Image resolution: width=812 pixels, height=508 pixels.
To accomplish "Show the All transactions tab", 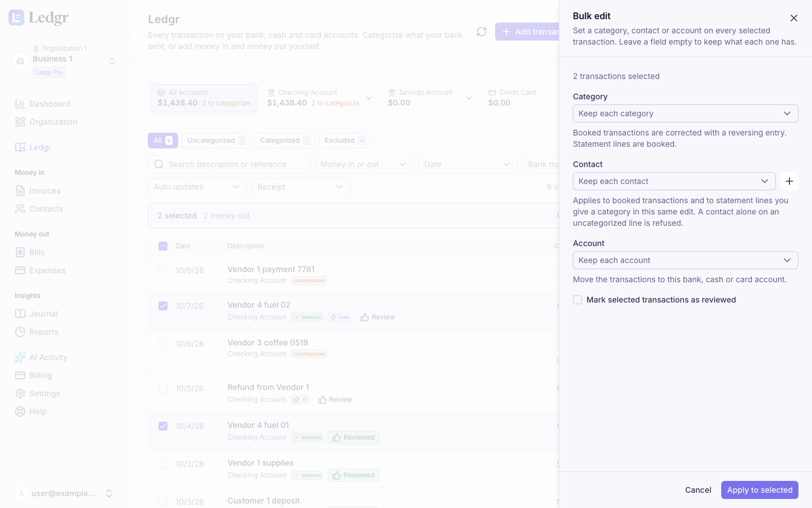I will pos(163,141).
